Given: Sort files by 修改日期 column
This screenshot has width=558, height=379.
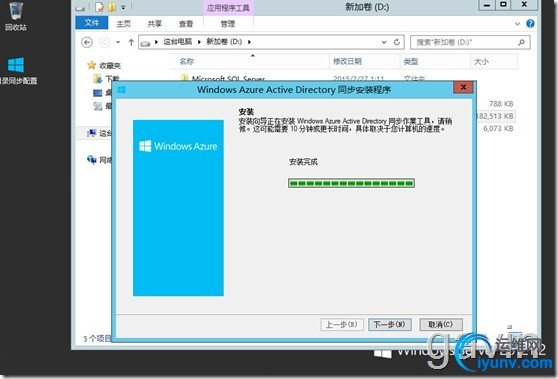Looking at the screenshot, I should point(364,62).
